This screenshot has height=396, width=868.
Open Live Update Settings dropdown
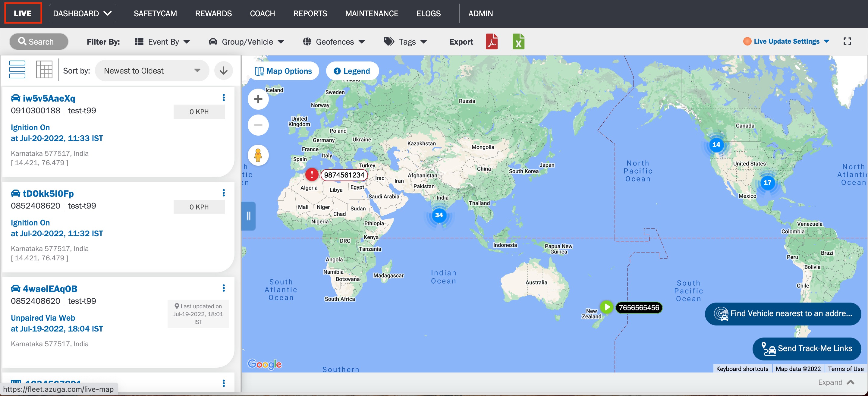(x=787, y=41)
